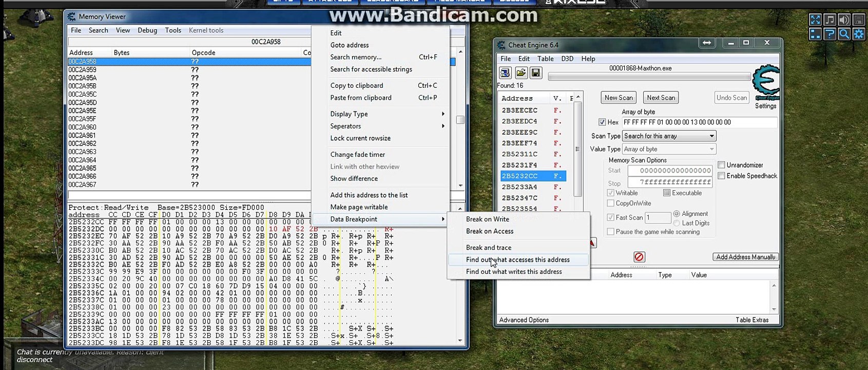
Task: Select Break and trace
Action: point(518,248)
